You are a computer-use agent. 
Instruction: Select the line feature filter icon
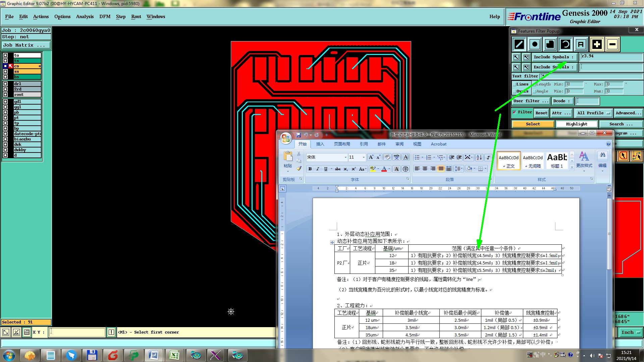pos(519,44)
